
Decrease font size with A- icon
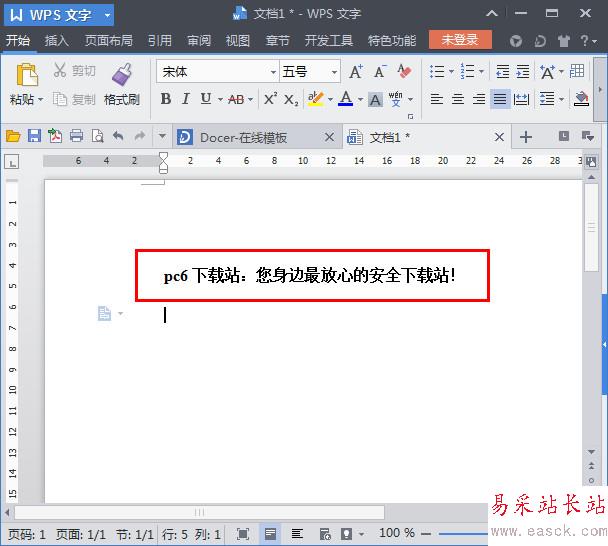pyautogui.click(x=380, y=71)
